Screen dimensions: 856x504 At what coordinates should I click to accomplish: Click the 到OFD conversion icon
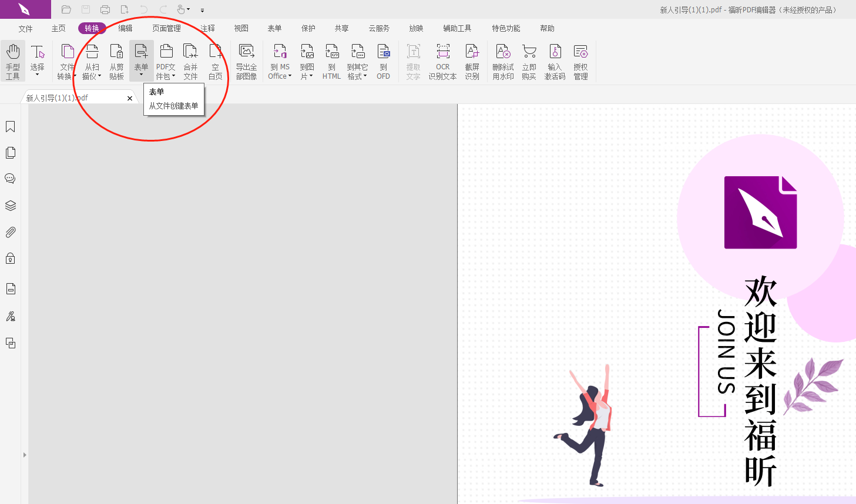tap(383, 61)
